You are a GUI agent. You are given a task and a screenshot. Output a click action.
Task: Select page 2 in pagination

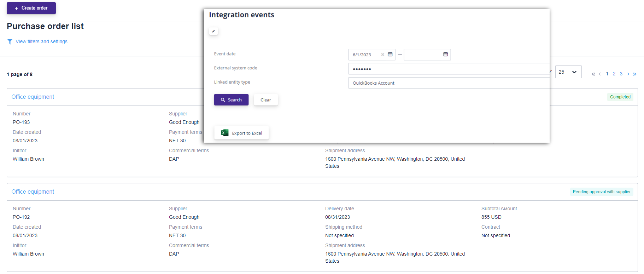click(x=614, y=74)
